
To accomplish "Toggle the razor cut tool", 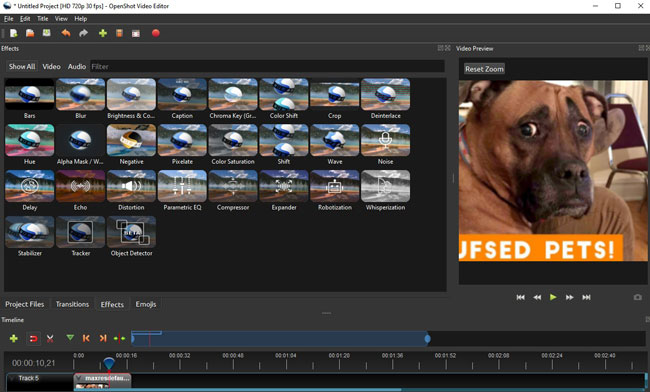I will click(50, 339).
